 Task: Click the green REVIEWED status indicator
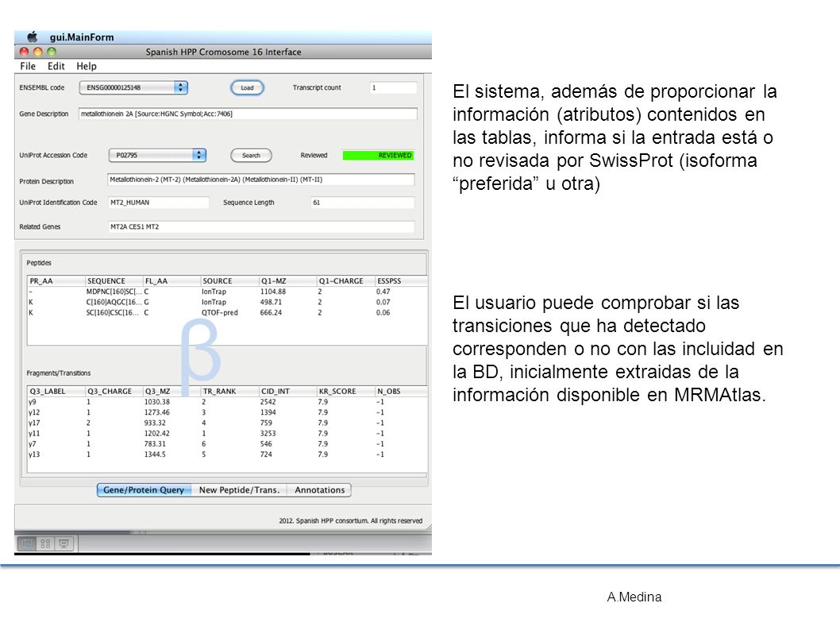click(378, 155)
